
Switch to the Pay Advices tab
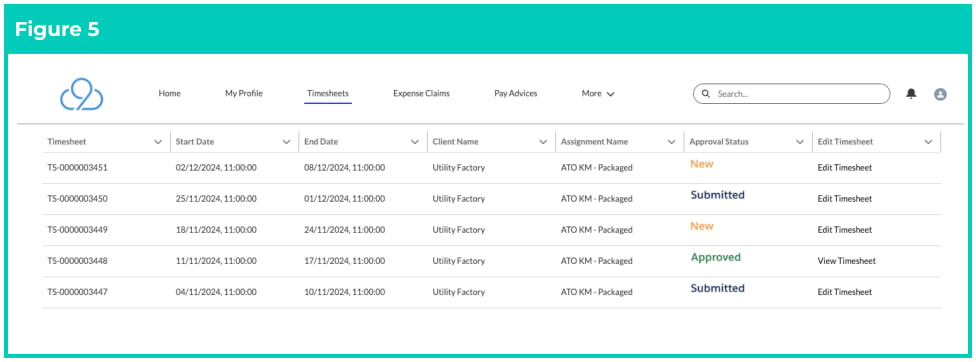pyautogui.click(x=515, y=93)
